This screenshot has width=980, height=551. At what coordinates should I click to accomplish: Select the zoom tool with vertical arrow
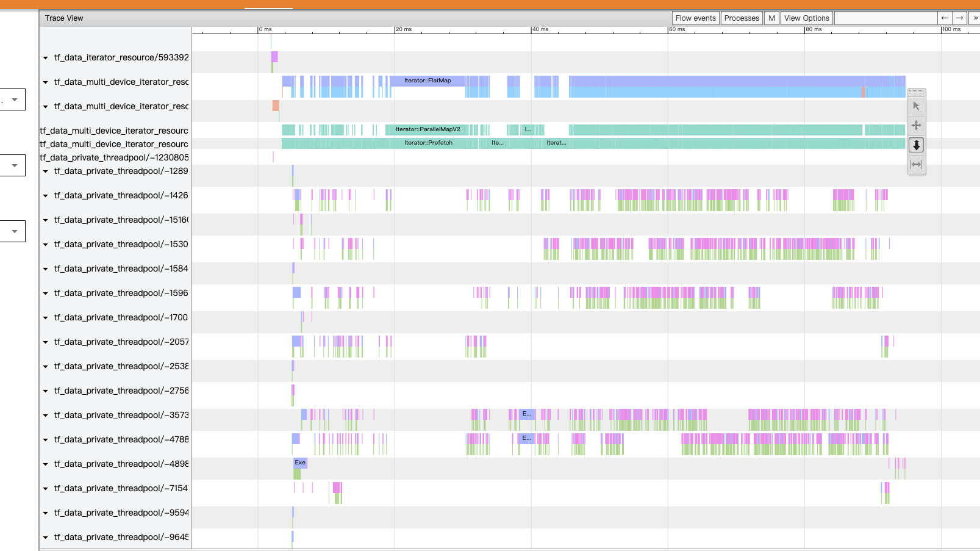(x=916, y=145)
